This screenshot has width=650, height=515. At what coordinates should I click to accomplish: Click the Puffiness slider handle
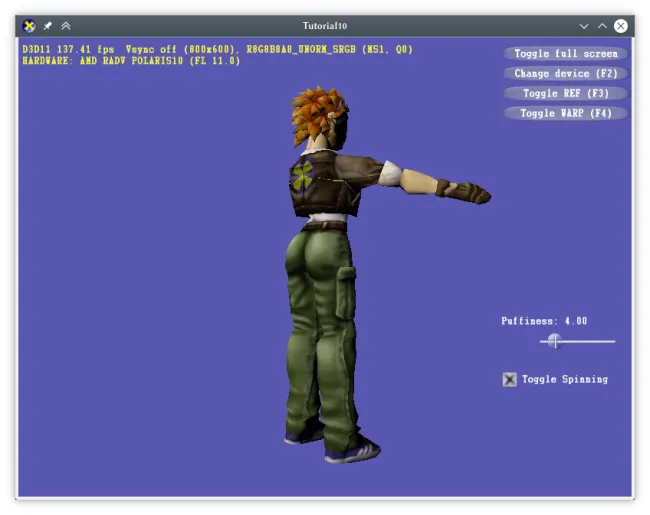(555, 341)
